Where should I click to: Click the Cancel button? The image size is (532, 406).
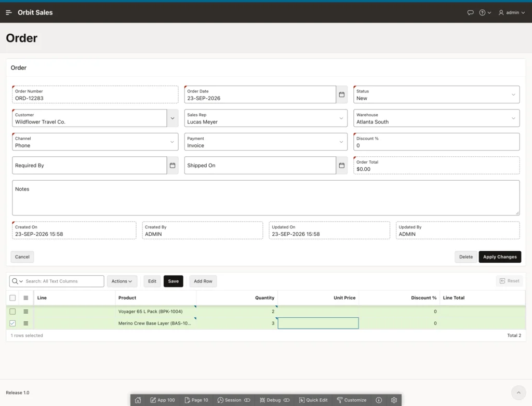[x=22, y=257]
